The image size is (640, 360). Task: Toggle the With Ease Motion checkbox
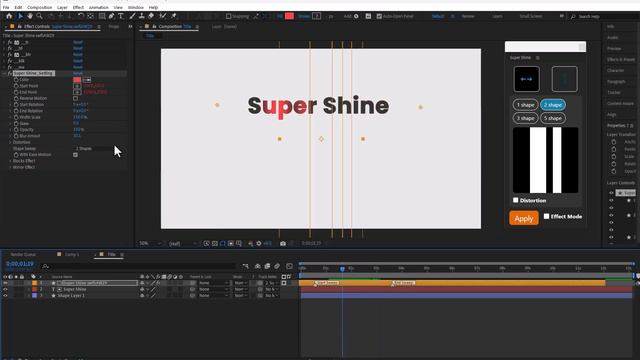tap(76, 155)
